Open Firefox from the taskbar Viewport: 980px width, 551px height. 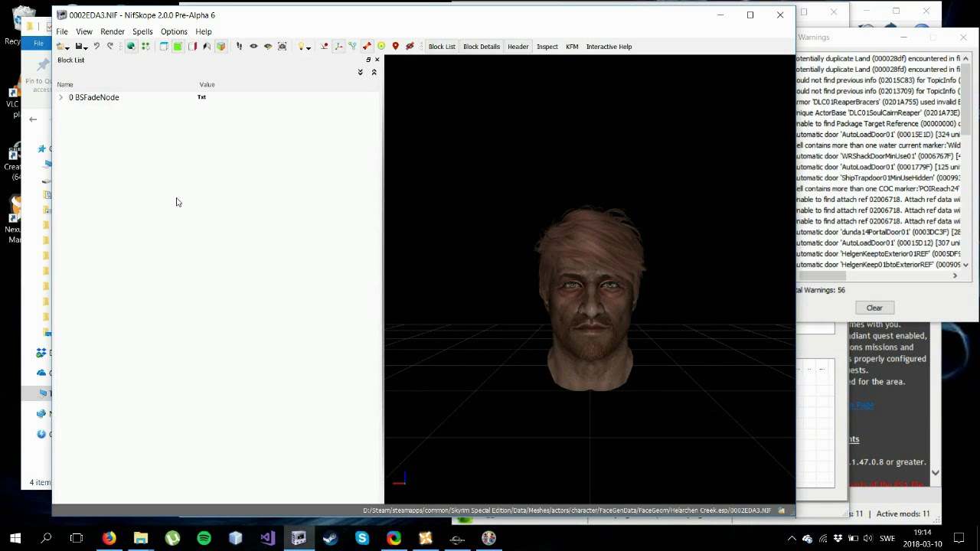(x=109, y=538)
